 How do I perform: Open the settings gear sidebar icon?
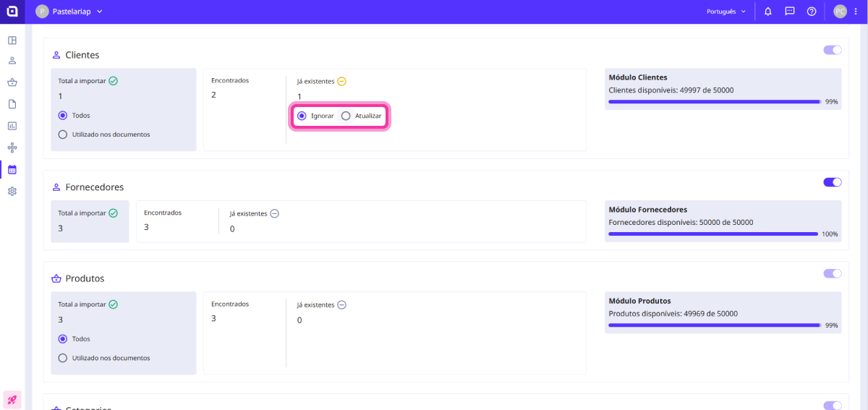[12, 192]
